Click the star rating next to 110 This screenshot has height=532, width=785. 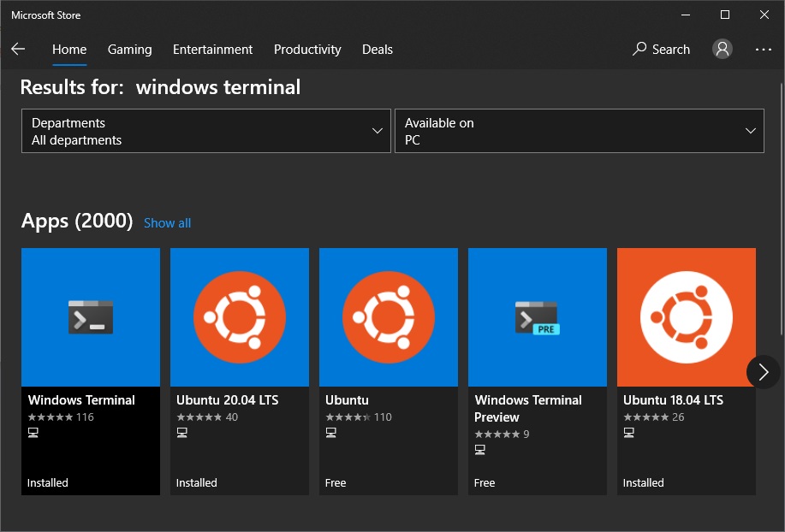(348, 417)
